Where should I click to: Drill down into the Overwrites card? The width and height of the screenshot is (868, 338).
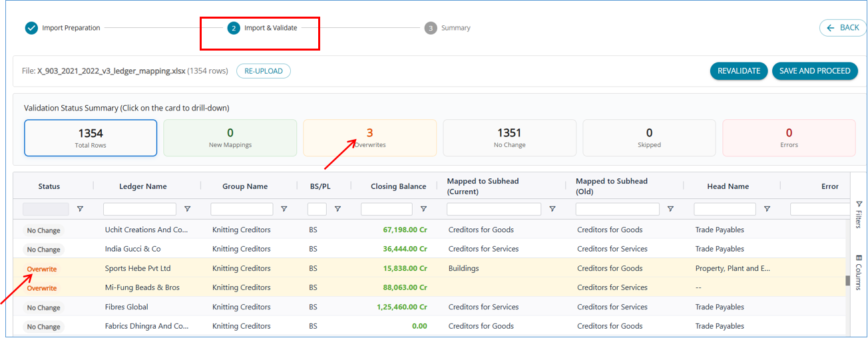[x=369, y=138]
